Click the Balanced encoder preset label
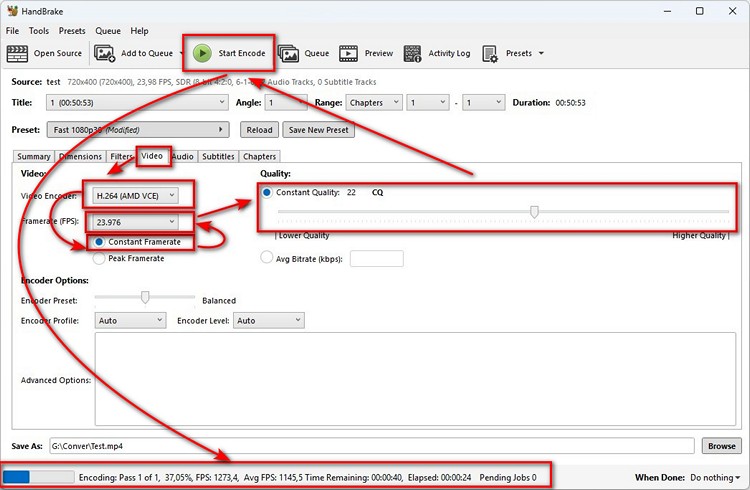Viewport: 750px width, 490px height. 219,301
